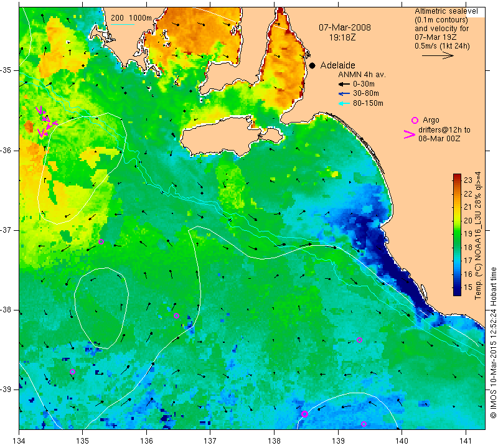This screenshot has width=498, height=448.
Task: Click latitude label -39
Action: coord(6,390)
